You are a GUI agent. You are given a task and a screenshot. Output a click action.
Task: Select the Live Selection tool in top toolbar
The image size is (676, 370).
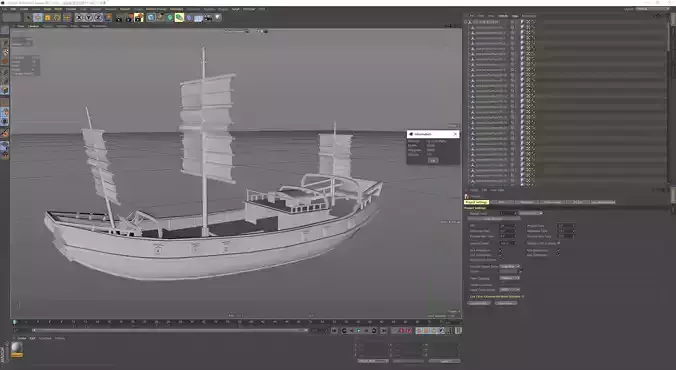[x=28, y=18]
